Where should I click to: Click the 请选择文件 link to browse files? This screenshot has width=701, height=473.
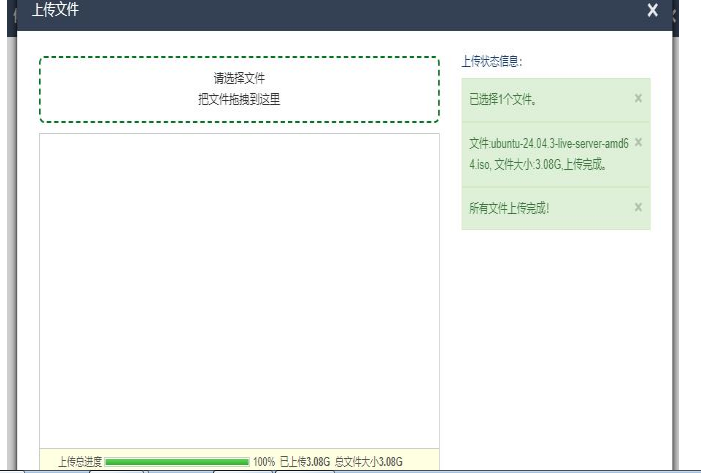(x=239, y=78)
